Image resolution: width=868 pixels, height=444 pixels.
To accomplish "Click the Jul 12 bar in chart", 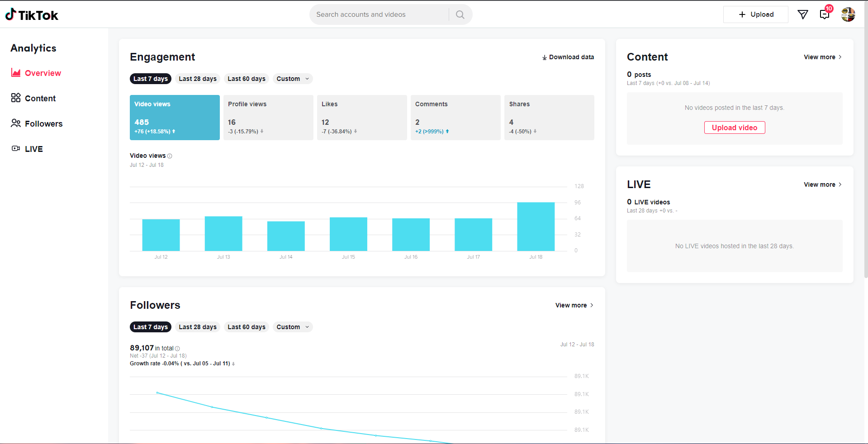I will click(x=161, y=235).
